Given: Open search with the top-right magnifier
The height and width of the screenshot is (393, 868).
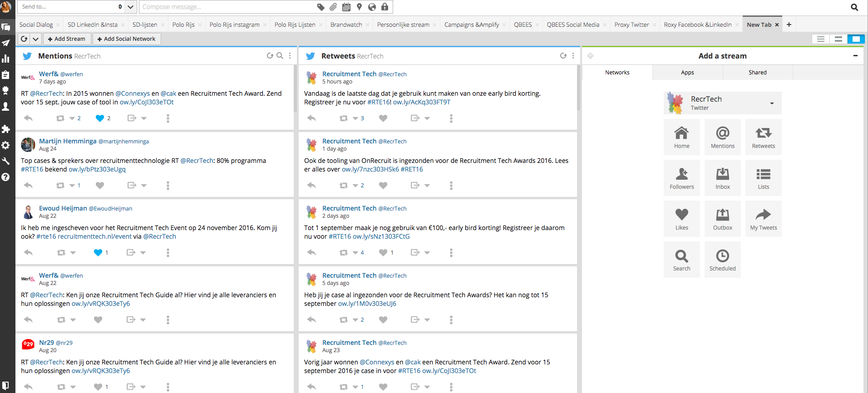Looking at the screenshot, I should [854, 7].
